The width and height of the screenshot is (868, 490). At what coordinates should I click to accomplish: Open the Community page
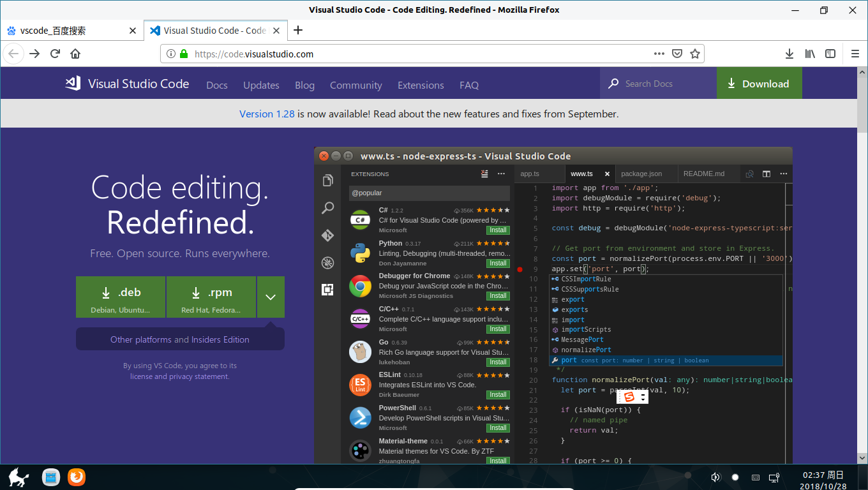point(355,85)
